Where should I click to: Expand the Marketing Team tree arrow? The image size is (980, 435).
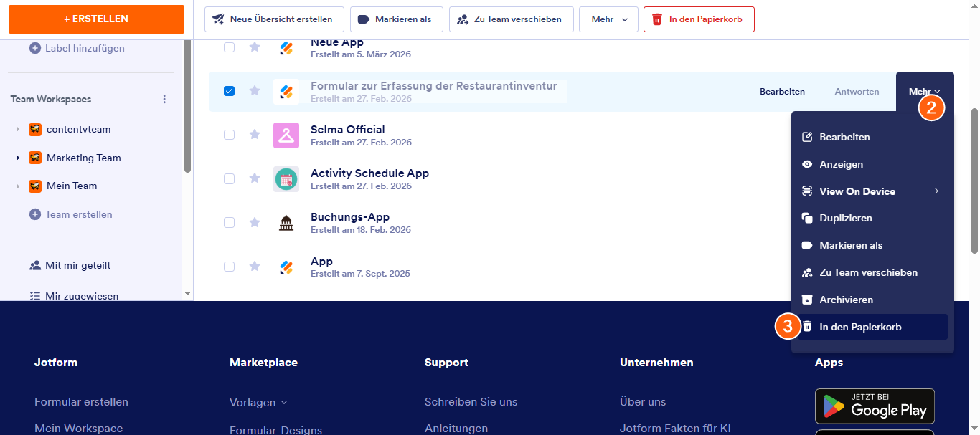(x=18, y=158)
